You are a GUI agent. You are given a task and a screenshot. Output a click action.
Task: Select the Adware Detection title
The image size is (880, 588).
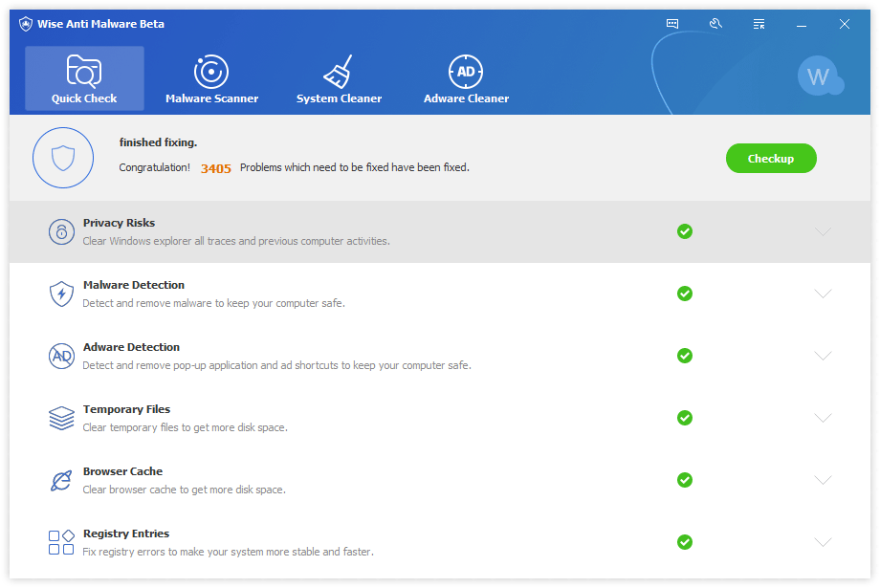(x=131, y=347)
